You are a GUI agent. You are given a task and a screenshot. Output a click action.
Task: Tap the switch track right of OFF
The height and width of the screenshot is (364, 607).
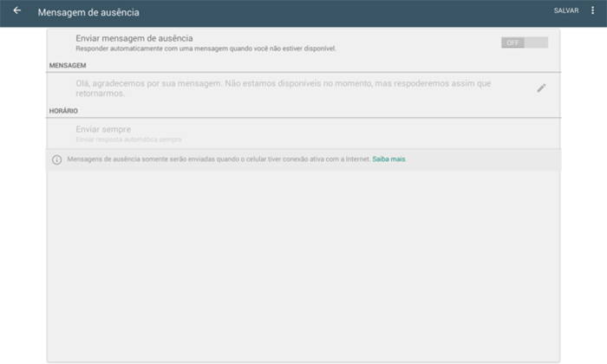tap(537, 42)
